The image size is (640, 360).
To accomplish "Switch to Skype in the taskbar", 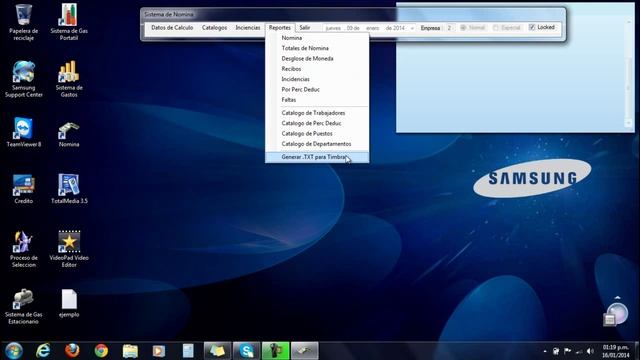I will coord(246,351).
